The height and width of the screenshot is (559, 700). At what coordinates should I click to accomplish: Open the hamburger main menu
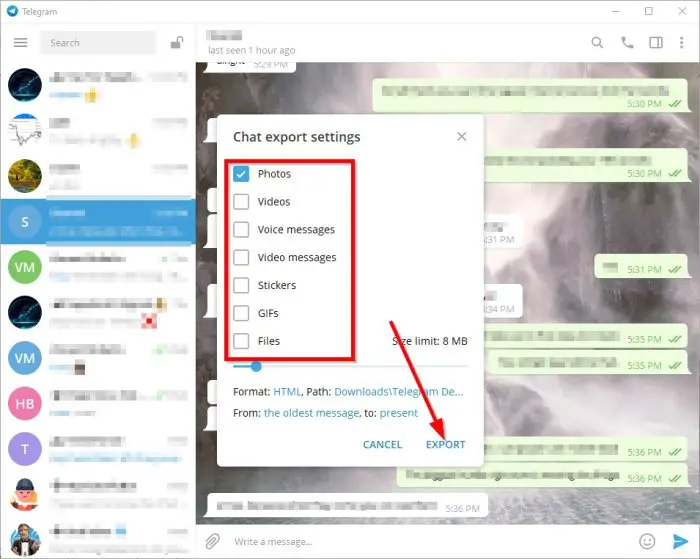coord(21,43)
